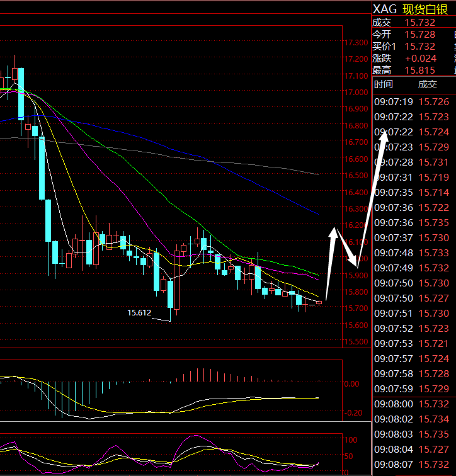The width and height of the screenshot is (456, 476).
Task: Click the XAG symbol code in header
Action: coord(384,9)
